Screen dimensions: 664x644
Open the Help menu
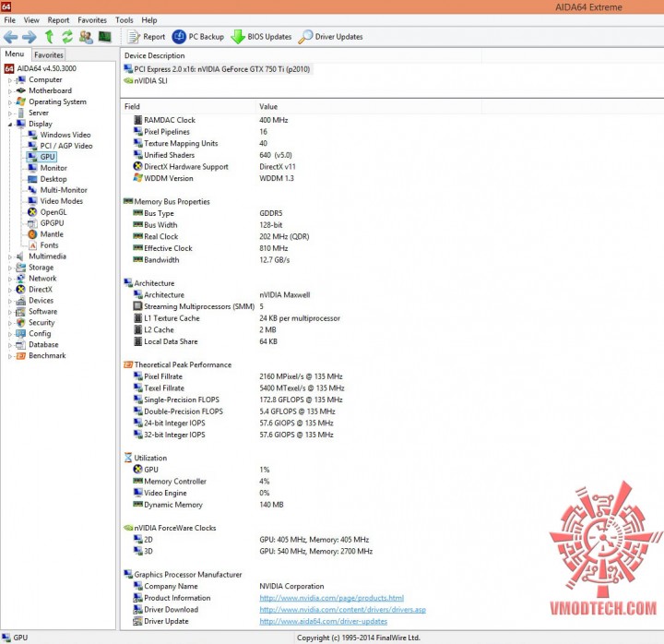(x=149, y=20)
